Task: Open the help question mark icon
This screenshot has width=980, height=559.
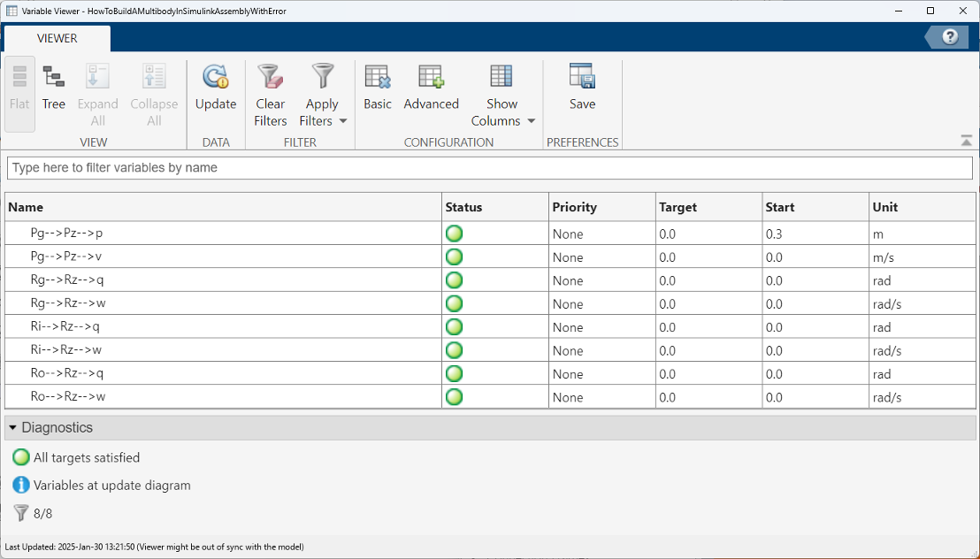Action: 950,36
